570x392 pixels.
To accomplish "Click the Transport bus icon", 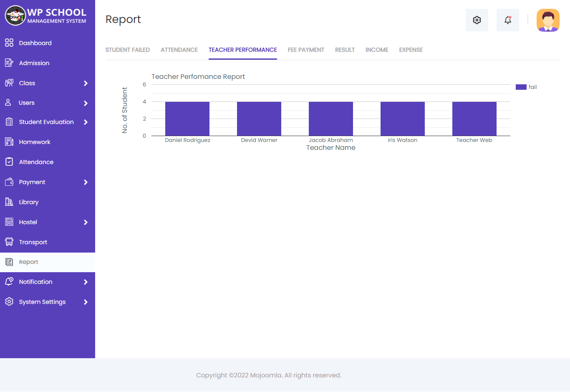I will pyautogui.click(x=9, y=242).
